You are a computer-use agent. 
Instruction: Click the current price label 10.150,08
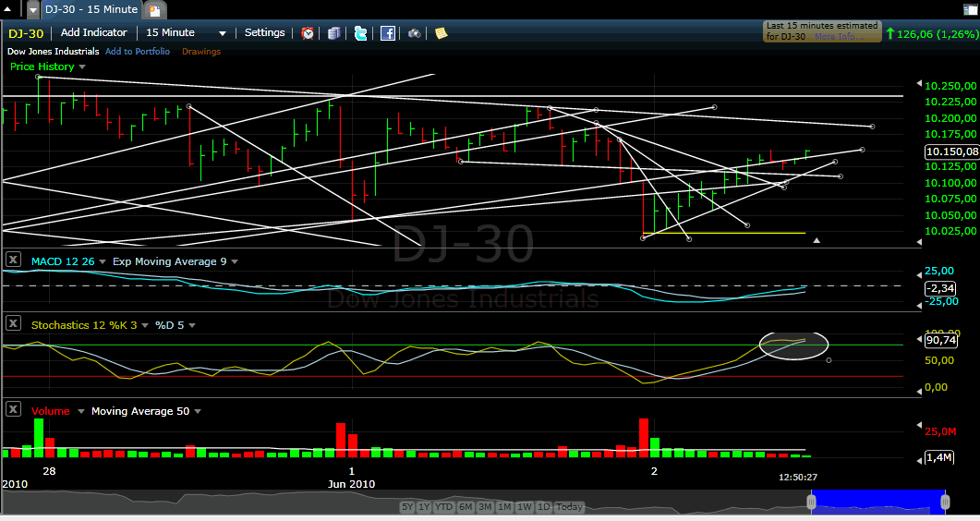[952, 151]
